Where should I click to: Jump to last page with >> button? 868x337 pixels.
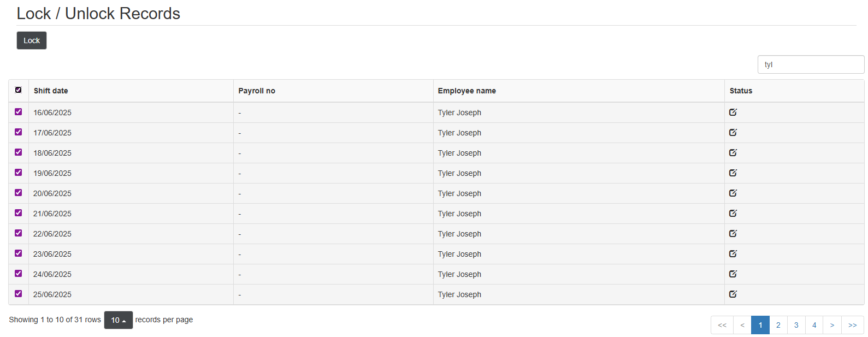(x=852, y=325)
